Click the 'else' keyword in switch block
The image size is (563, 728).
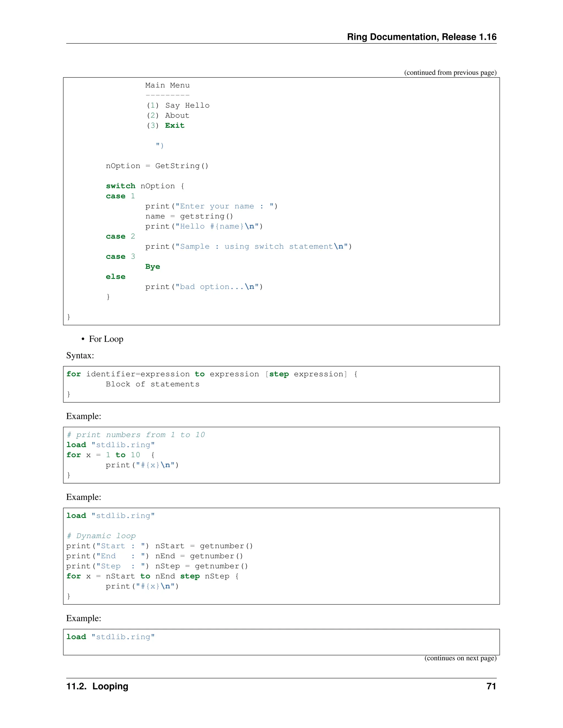[x=115, y=277]
